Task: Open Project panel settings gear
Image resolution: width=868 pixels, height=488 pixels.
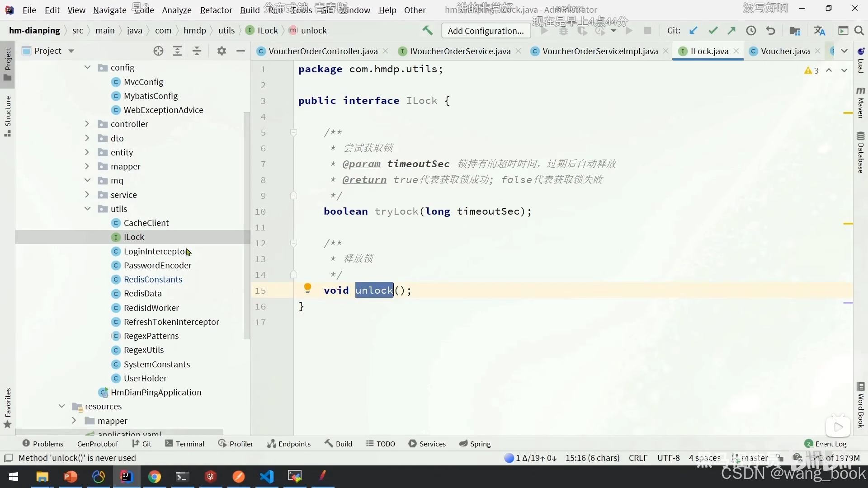Action: coord(221,51)
